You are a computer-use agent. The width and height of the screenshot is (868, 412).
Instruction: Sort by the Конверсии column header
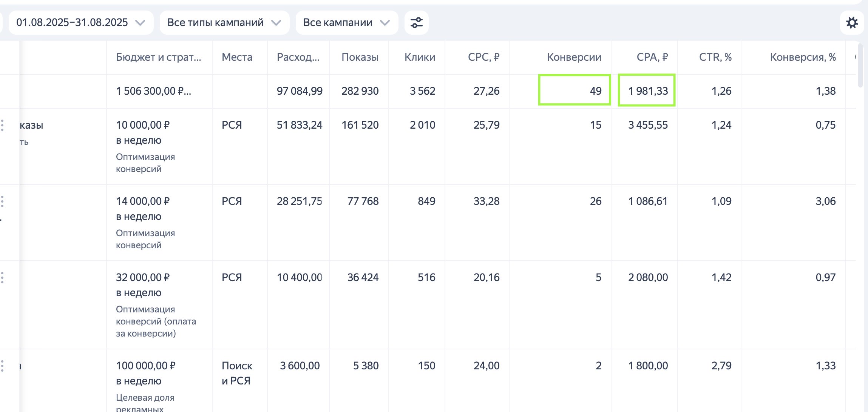pos(574,57)
